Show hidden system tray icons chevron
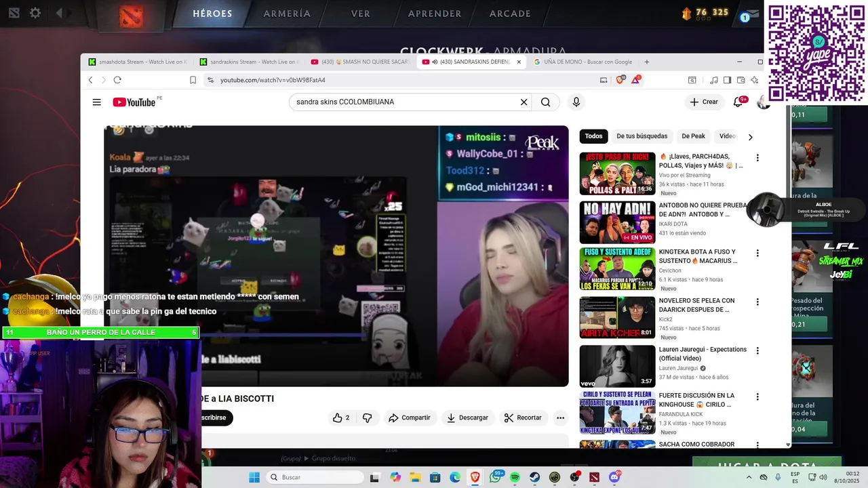 pyautogui.click(x=749, y=477)
